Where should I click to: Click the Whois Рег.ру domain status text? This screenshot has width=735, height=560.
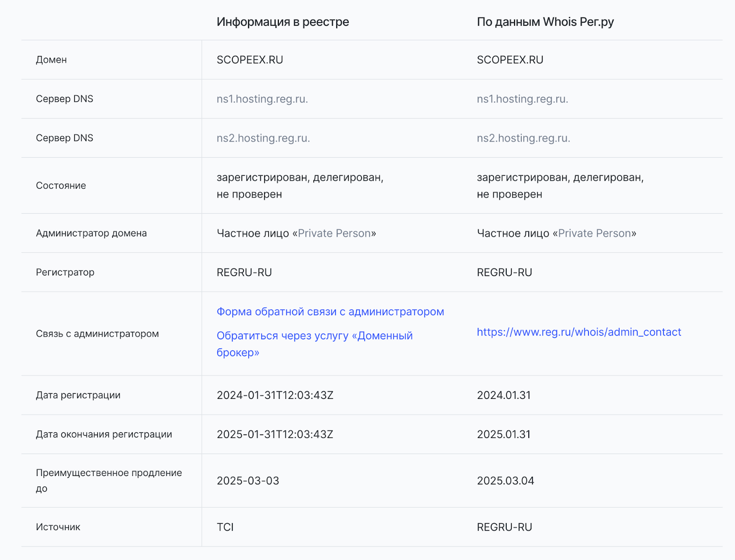pos(560,185)
